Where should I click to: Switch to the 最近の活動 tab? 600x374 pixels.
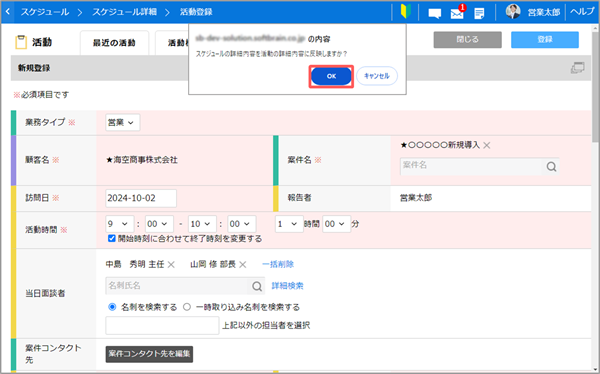point(114,43)
